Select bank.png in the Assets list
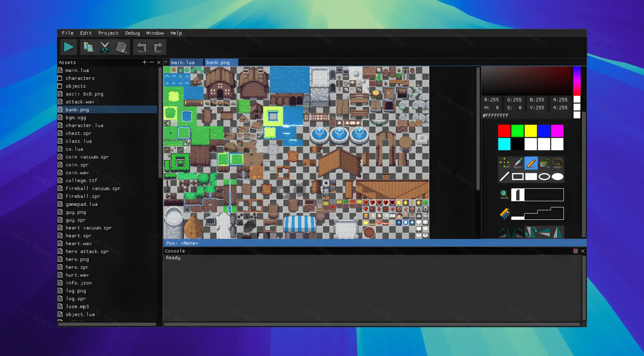Viewport: 644px width, 356px height. point(77,110)
